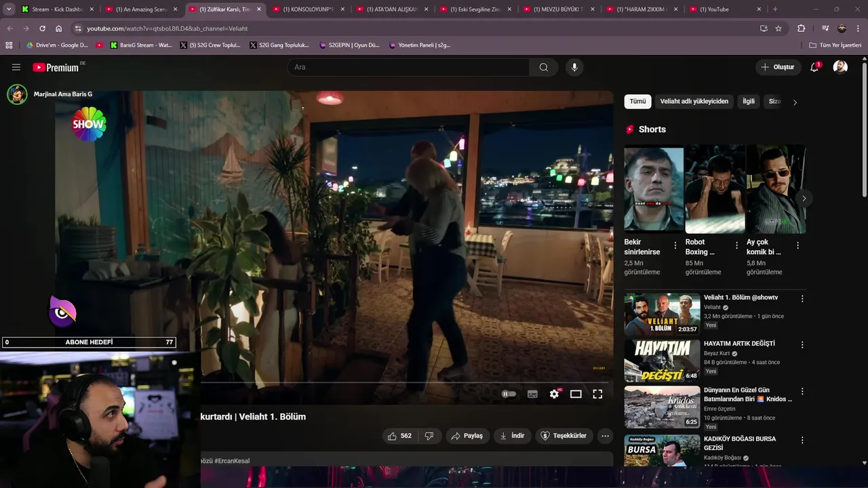Screen dimensions: 868x488
Task: Open options for KADIKÖY BOĞASI BURSA video
Action: pyautogui.click(x=802, y=440)
